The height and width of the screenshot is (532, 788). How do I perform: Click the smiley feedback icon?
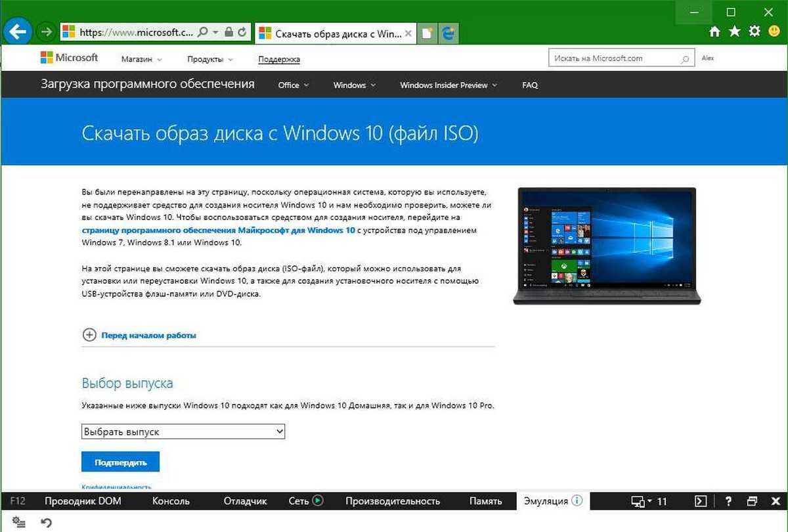point(774,32)
